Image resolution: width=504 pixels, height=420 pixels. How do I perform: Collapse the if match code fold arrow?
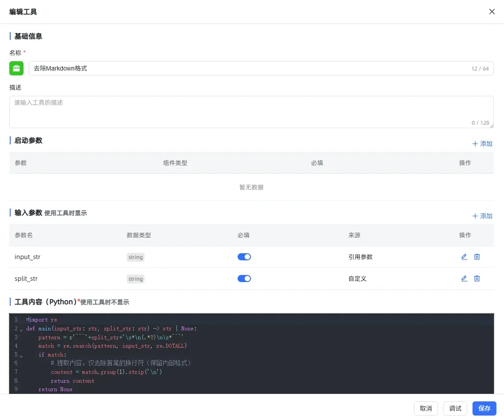pos(21,356)
